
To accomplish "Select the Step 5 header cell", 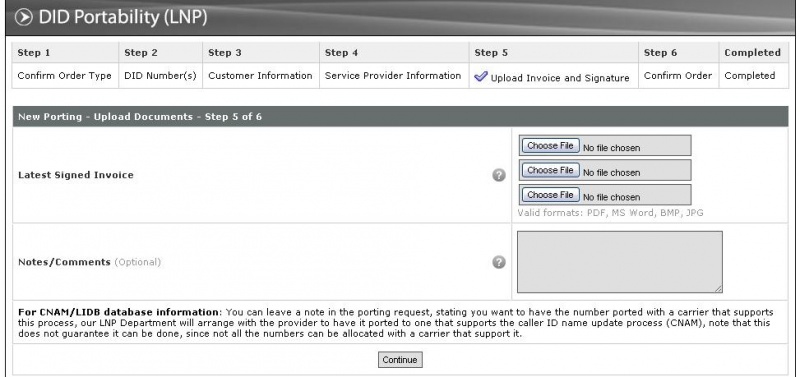I will tap(554, 53).
